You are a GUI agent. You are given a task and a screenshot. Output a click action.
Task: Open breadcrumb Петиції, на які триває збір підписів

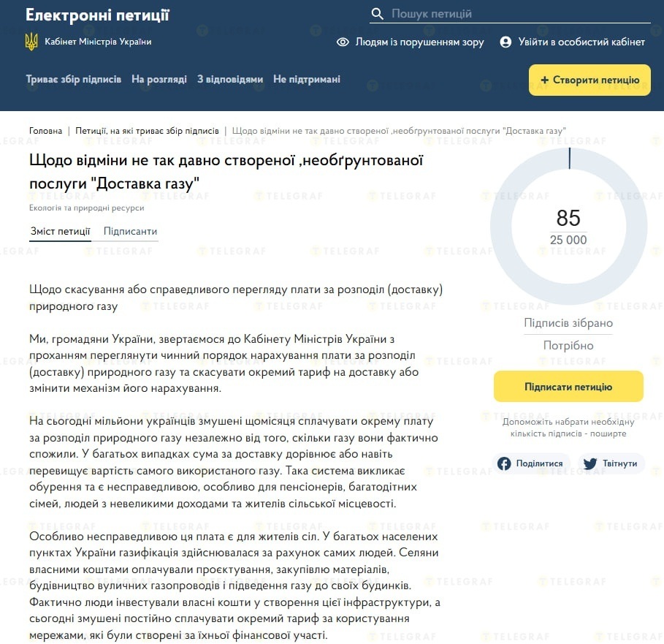coord(147,131)
